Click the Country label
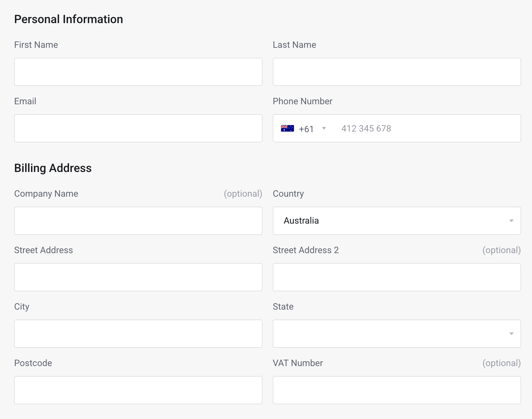Screen dimensions: 532x419 tap(288, 194)
